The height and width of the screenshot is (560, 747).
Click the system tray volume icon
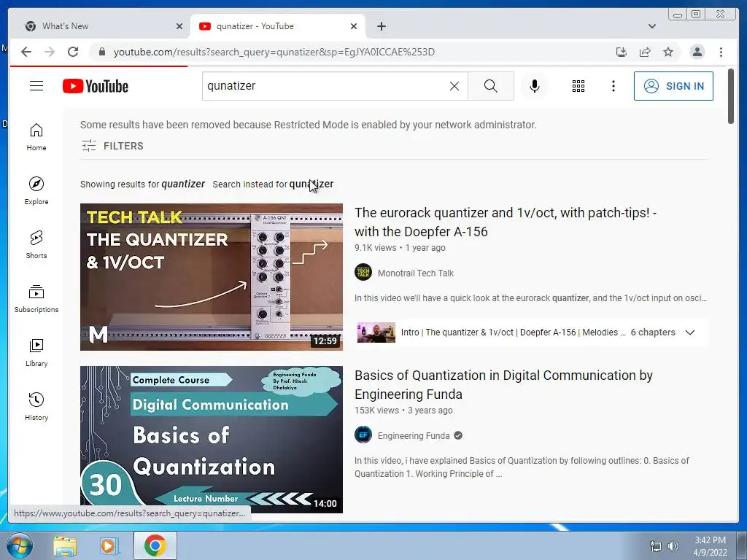tap(673, 546)
